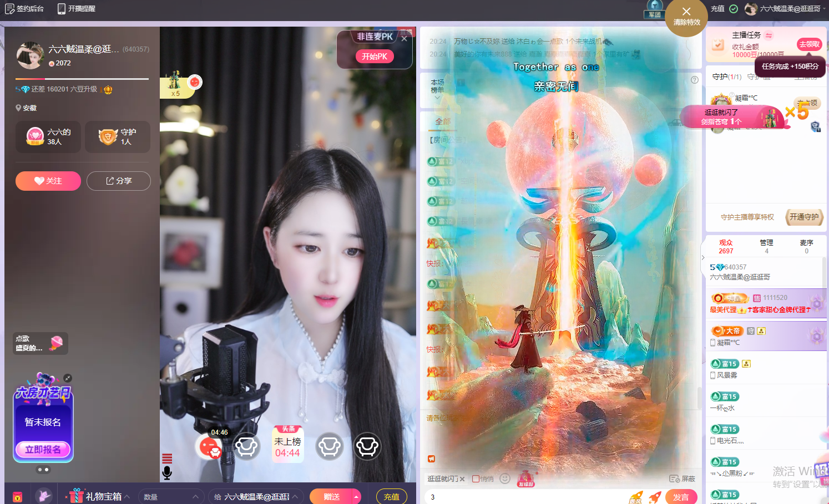Click the 安徽 location pin

[18, 108]
